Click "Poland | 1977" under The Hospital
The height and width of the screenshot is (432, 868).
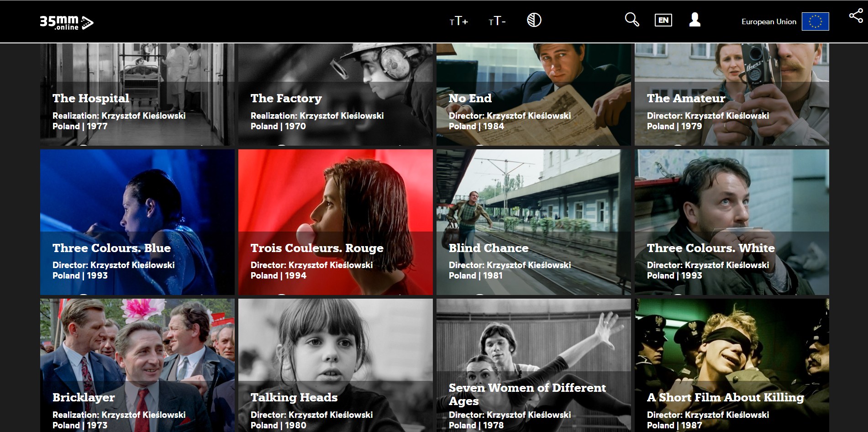click(x=80, y=126)
